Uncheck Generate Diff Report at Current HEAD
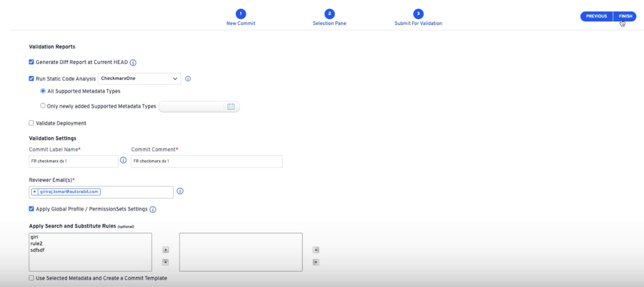644x287 pixels. 31,62
